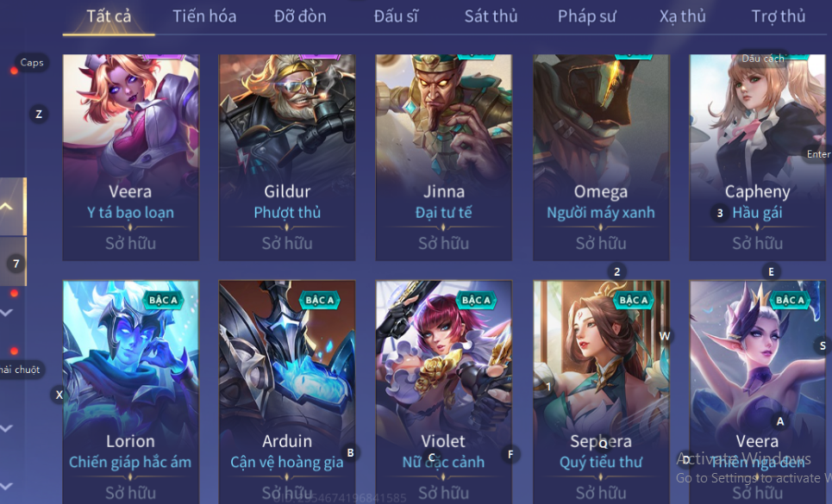832x504 pixels.
Task: Open Veera Y tá bạo loạn skin card
Action: [130, 158]
